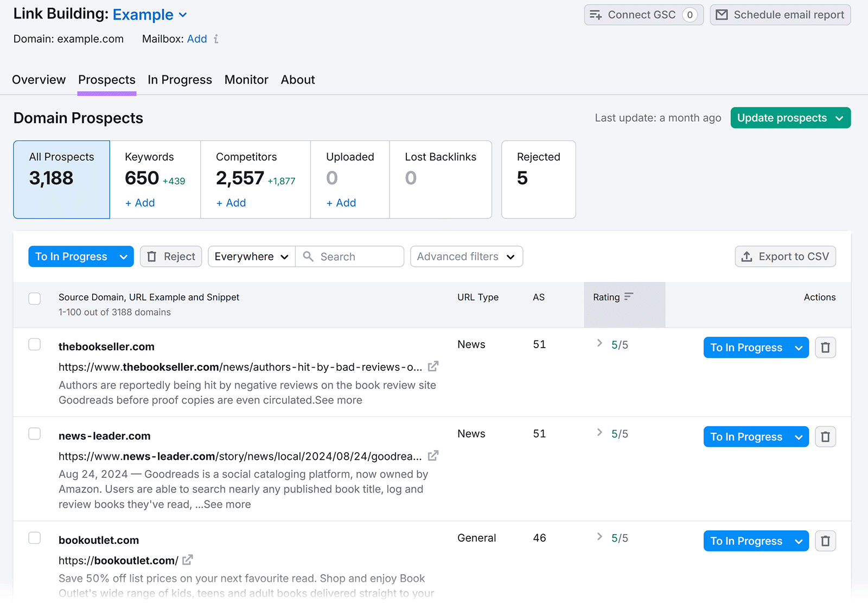The height and width of the screenshot is (603, 868).
Task: Click the delete icon for news-leader.com row
Action: (825, 437)
